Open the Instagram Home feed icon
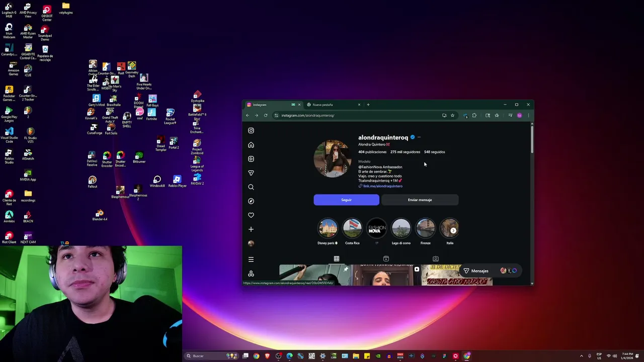The height and width of the screenshot is (362, 644). (x=251, y=145)
